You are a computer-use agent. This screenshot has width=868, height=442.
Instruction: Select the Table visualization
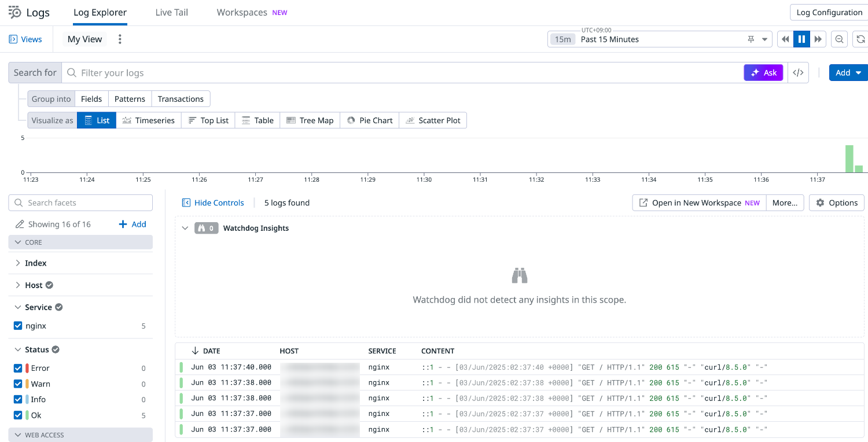point(258,120)
